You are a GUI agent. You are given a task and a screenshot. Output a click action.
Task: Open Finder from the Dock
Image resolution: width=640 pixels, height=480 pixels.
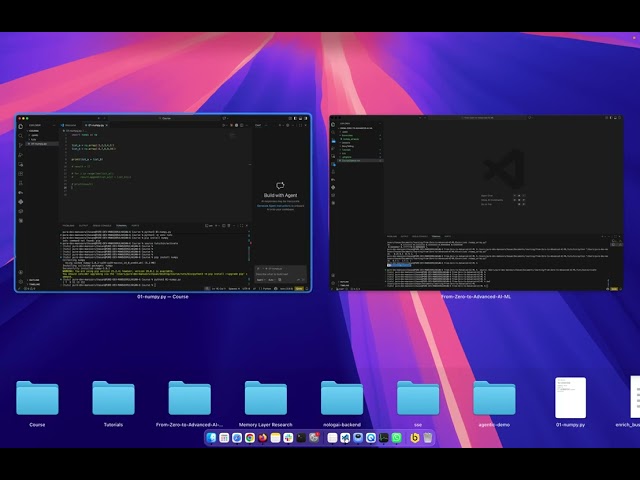211,438
